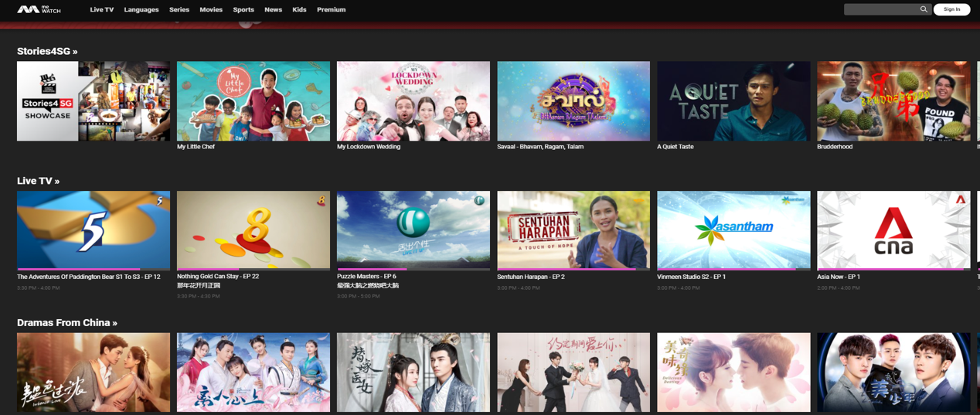980x415 pixels.
Task: Click Vinmeen Studio S2 - EP 1 title
Action: pos(691,277)
